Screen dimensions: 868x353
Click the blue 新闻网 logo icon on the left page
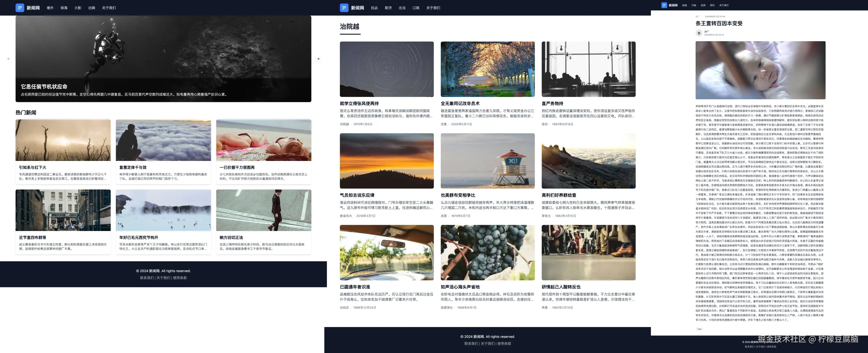19,7
